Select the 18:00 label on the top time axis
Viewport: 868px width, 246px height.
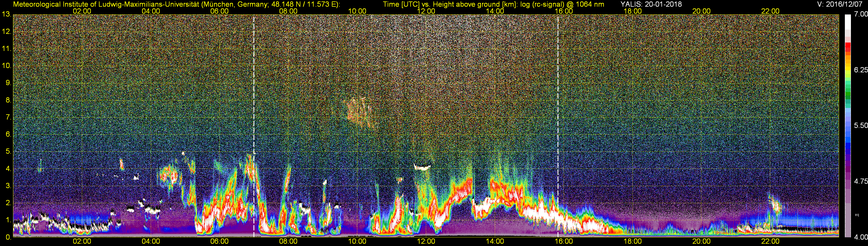633,11
